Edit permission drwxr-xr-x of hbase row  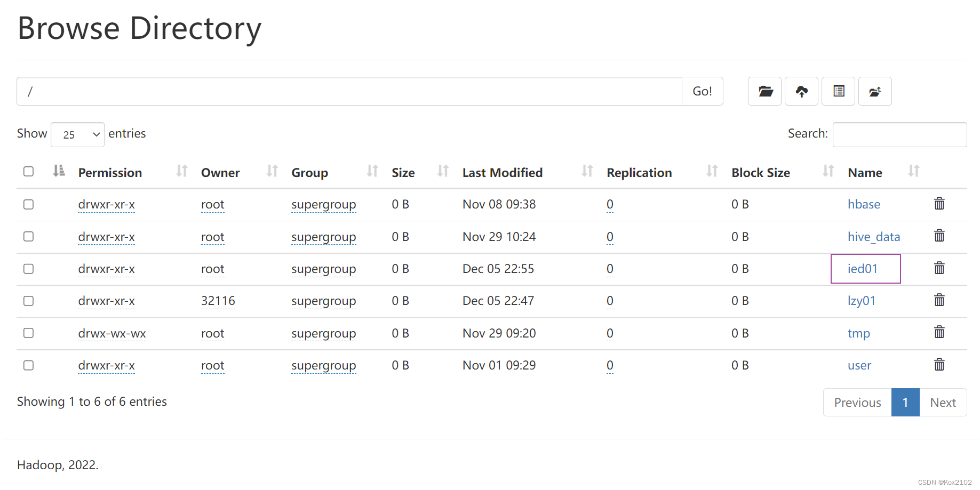(x=107, y=205)
